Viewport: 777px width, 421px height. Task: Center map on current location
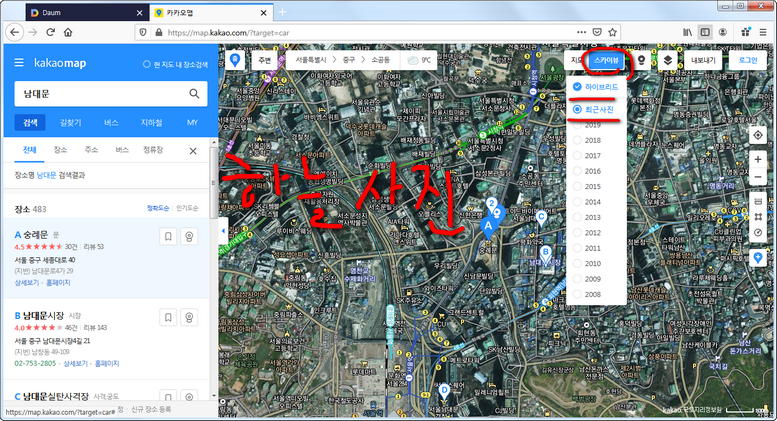click(x=758, y=135)
